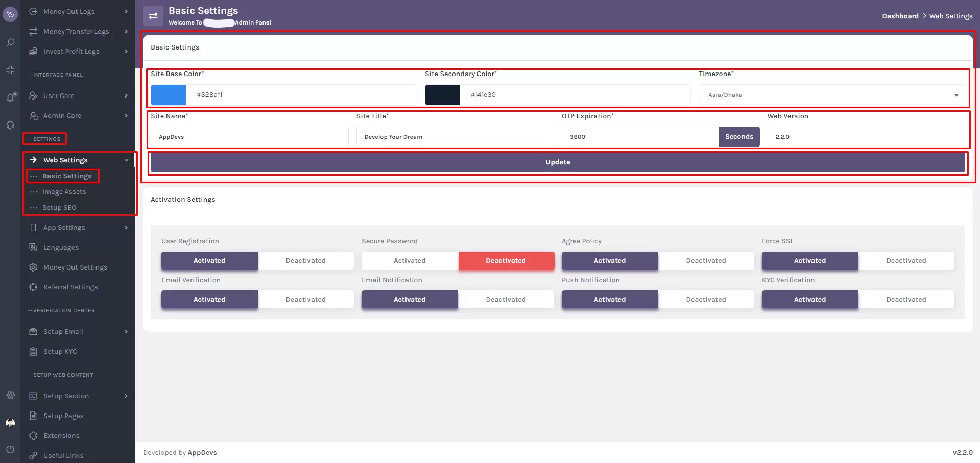Viewport: 980px width, 463px height.
Task: Expand the Admin Care chevron
Action: [x=126, y=115]
